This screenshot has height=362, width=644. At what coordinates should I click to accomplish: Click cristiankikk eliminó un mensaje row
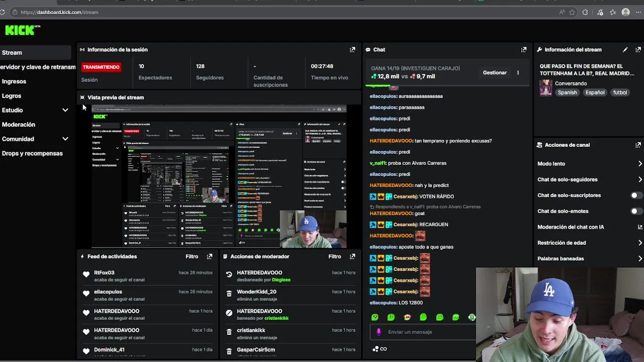pos(291,334)
